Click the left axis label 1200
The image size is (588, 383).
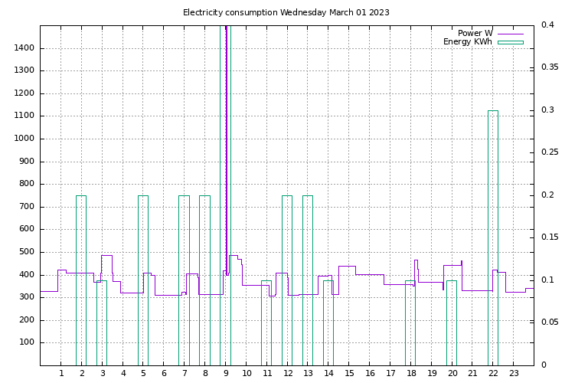(24, 93)
